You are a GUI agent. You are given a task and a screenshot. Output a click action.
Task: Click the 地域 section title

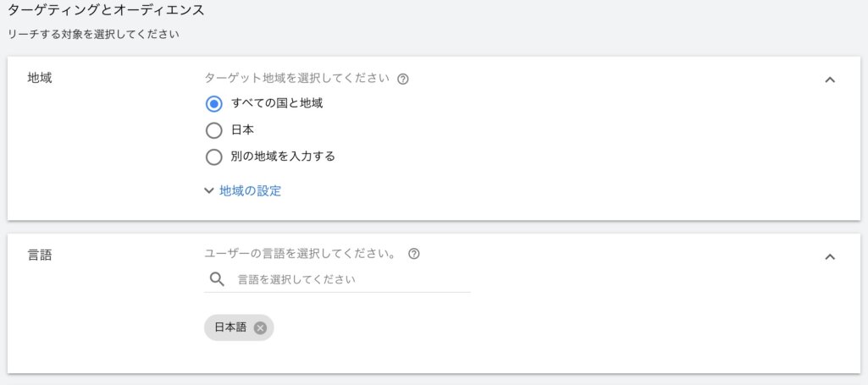tap(41, 79)
